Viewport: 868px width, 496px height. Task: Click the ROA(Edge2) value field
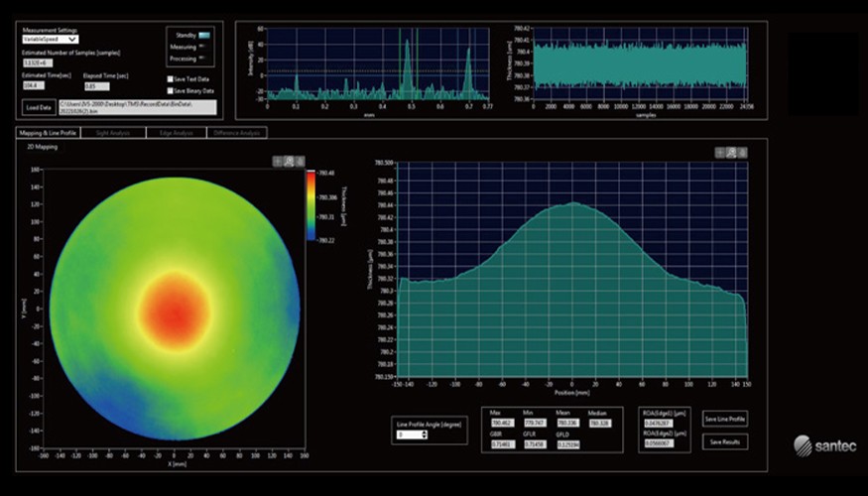tap(659, 443)
